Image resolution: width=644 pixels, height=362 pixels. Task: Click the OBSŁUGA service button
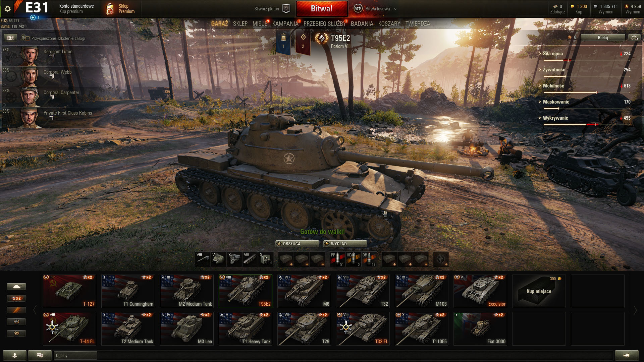click(297, 244)
